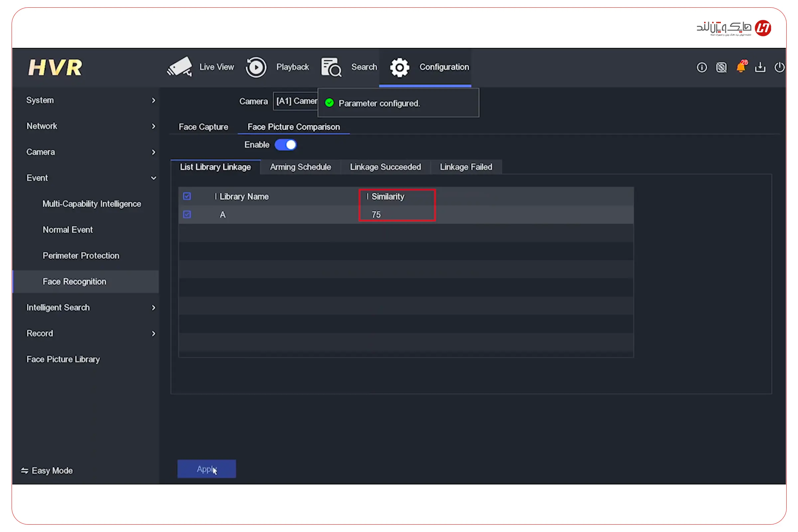
Task: Click the download export icon
Action: pyautogui.click(x=760, y=67)
